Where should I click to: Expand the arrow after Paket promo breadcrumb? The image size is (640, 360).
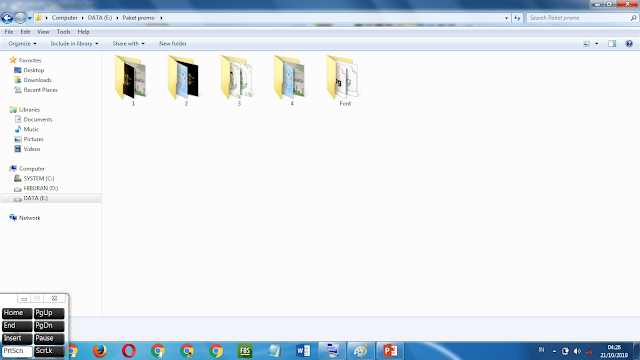tap(161, 18)
